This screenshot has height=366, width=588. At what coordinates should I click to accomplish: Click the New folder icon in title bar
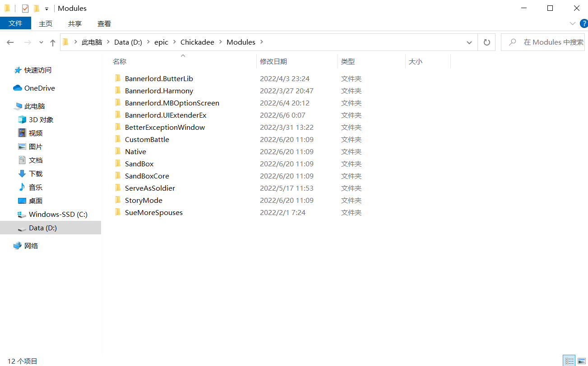pyautogui.click(x=37, y=8)
